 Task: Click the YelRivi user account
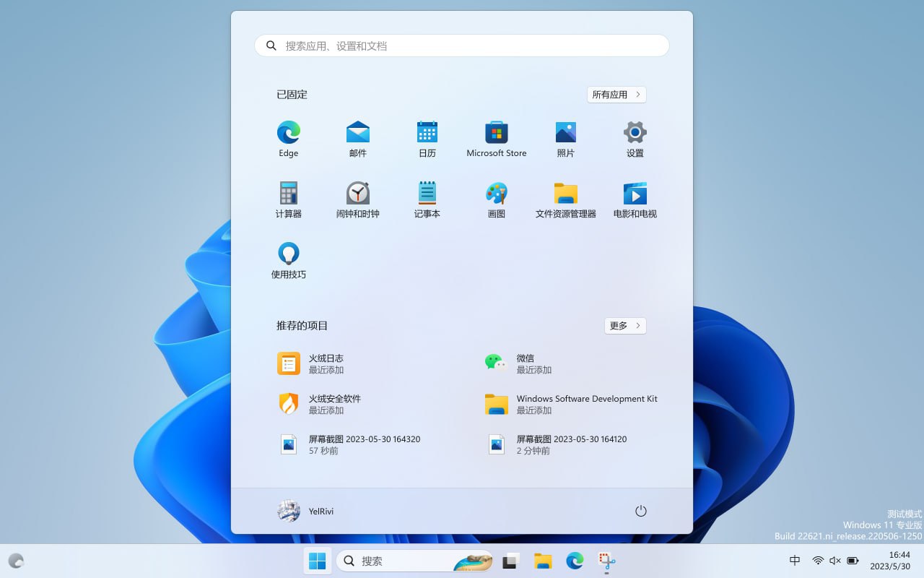coord(305,511)
